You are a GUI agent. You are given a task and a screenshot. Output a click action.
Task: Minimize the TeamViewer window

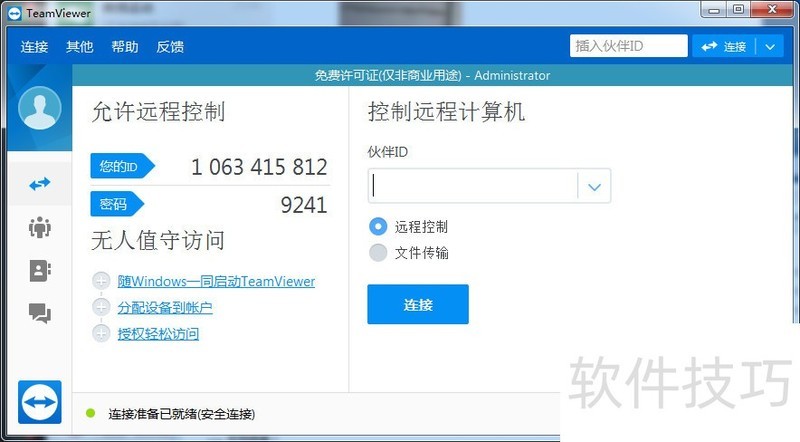(714, 10)
